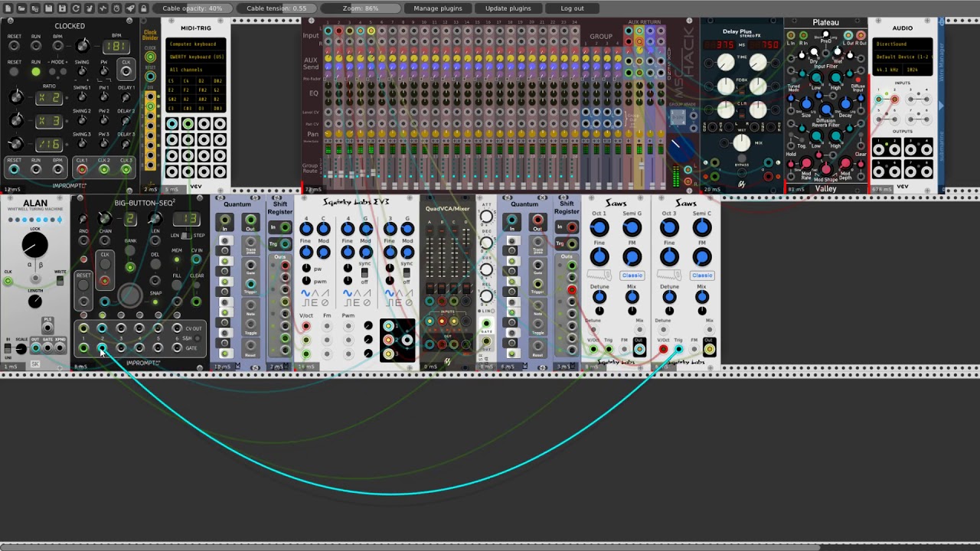Click Clocked BPM display showing 181
The width and height of the screenshot is (980, 551).
[x=116, y=47]
